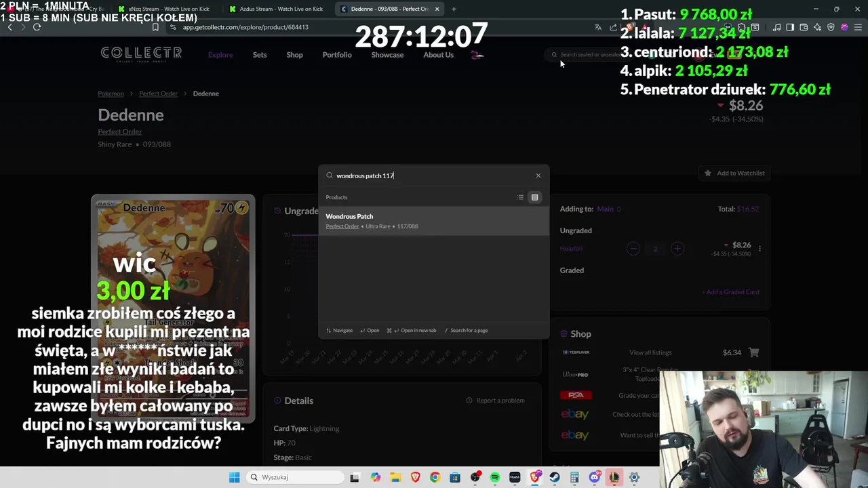Click the PSA logo in Shop
The width and height of the screenshot is (868, 488).
(576, 395)
